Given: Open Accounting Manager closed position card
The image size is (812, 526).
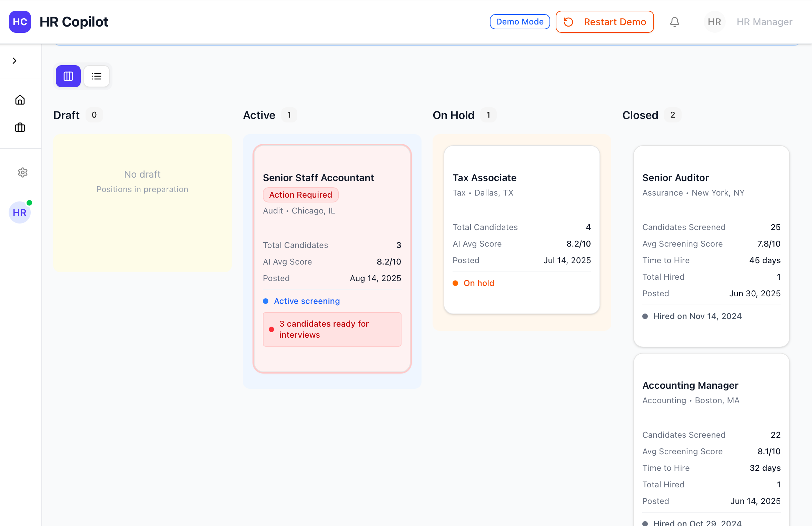Looking at the screenshot, I should click(690, 385).
